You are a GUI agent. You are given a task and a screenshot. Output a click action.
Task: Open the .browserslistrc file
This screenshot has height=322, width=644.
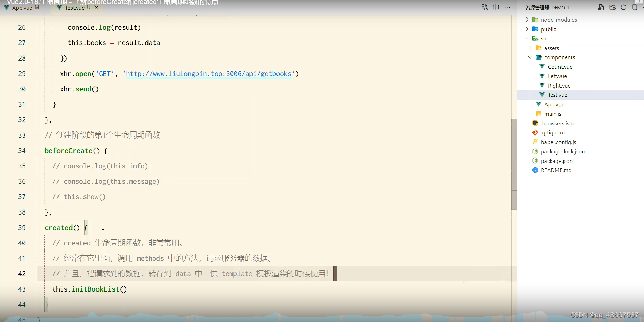coord(558,123)
